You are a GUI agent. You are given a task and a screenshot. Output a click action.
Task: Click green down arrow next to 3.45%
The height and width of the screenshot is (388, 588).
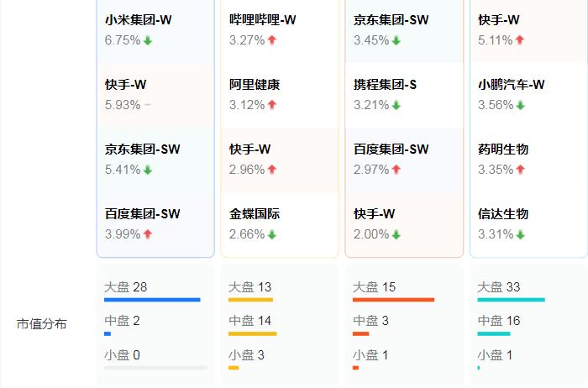(396, 40)
